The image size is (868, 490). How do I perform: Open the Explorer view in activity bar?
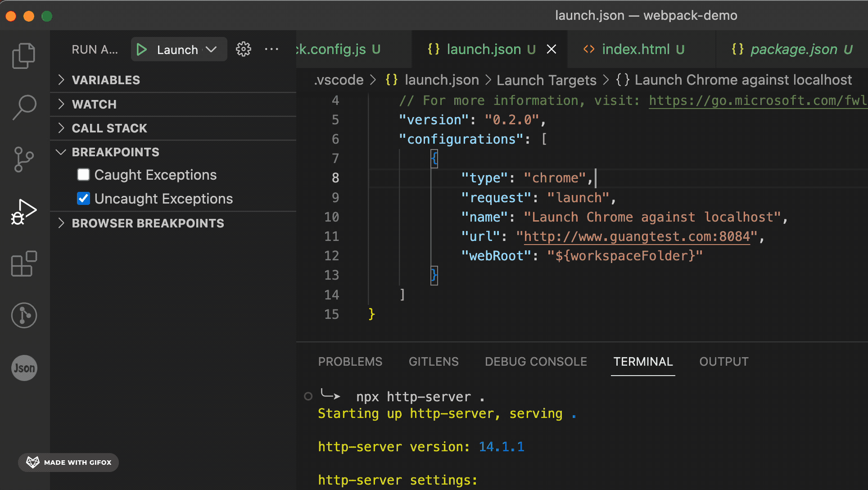tap(23, 56)
